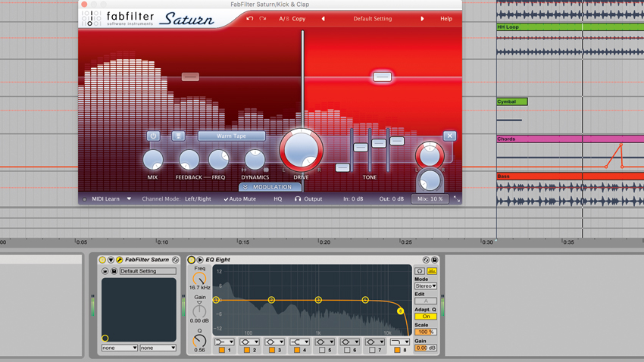This screenshot has height=362, width=644.
Task: Hot-swap the EQ Eight preset
Action: click(x=426, y=260)
